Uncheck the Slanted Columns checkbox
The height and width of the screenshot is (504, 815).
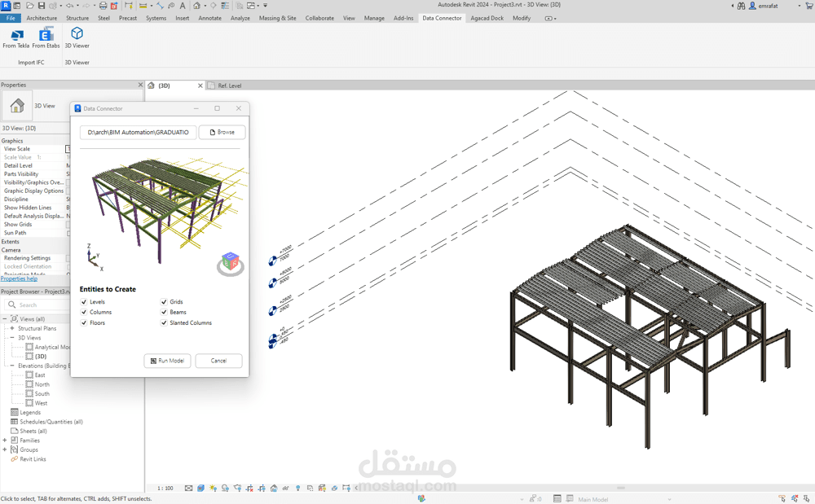point(164,322)
